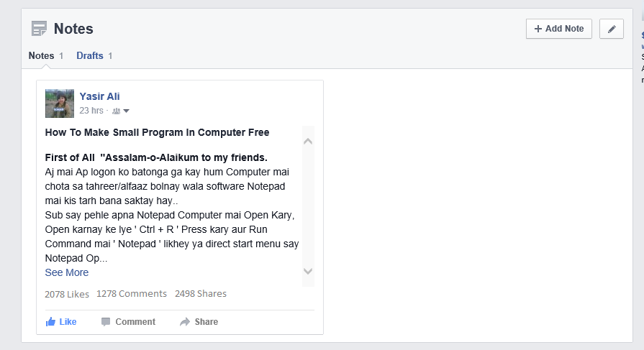Screen dimensions: 644x350
Task: Open the audience selector dropdown arrow
Action: [x=126, y=111]
